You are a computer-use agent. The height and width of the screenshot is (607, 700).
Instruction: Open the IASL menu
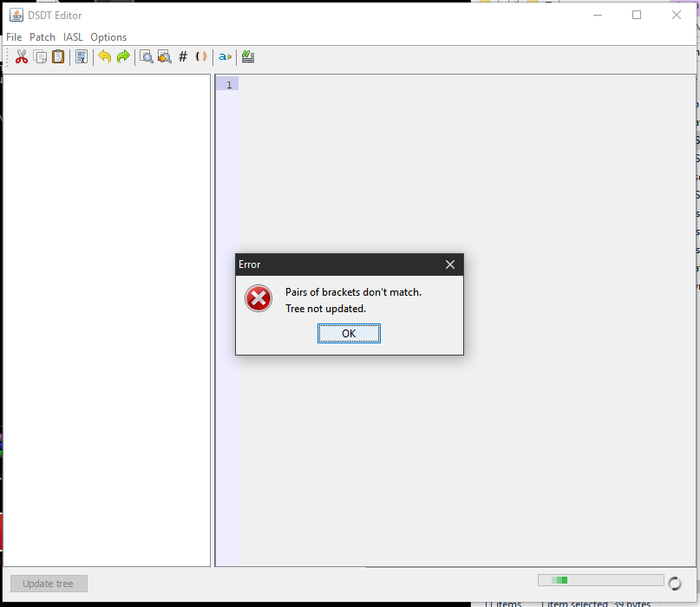point(73,37)
